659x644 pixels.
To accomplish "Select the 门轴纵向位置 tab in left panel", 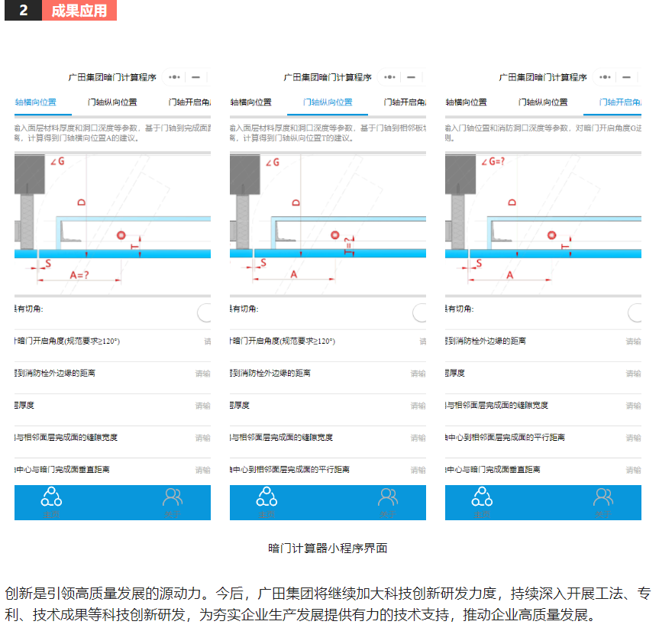I will click(x=112, y=102).
